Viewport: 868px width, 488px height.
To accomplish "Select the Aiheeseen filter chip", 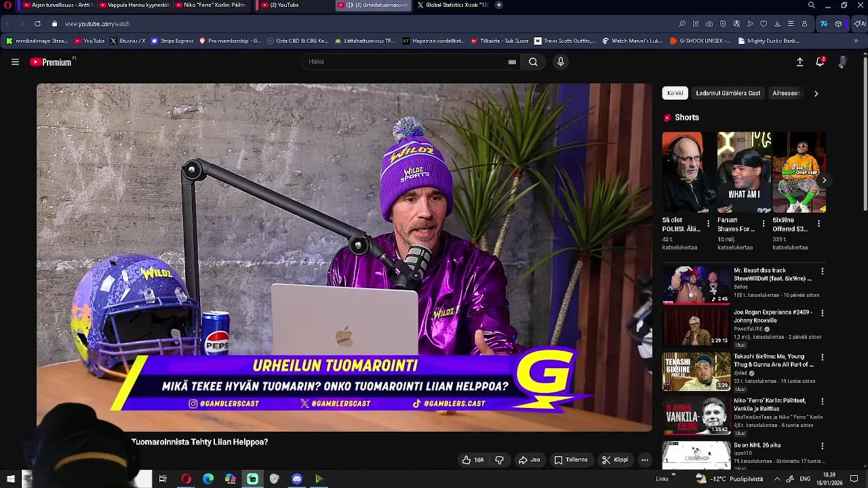I will (x=786, y=94).
